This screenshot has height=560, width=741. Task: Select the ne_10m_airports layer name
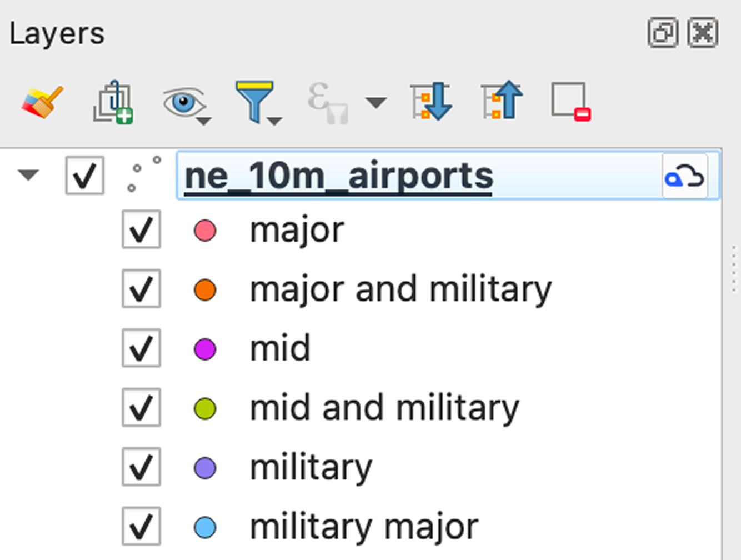tap(339, 176)
